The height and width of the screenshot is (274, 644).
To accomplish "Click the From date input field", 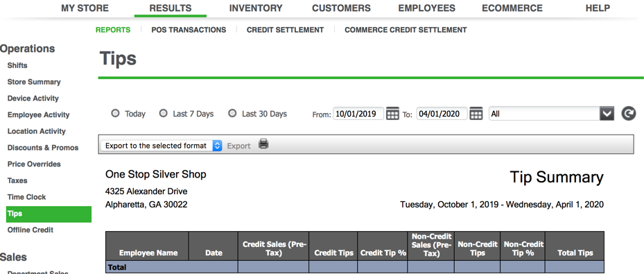I will (x=358, y=114).
